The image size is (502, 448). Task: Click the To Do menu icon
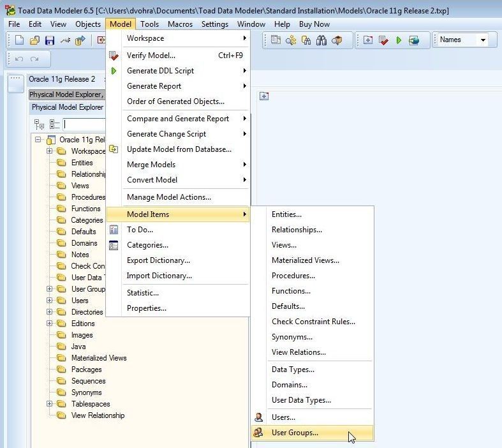[x=114, y=230]
